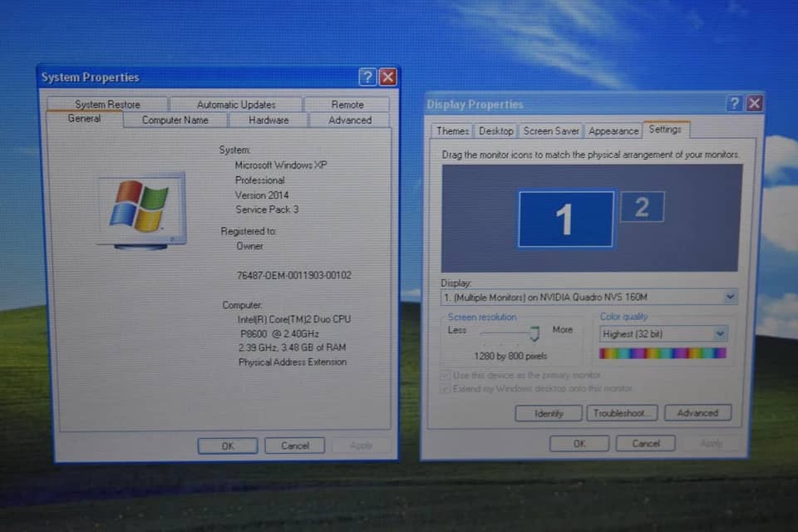Screen dimensions: 798x532
Task: Click the Advanced button in Display Properties
Action: (697, 413)
